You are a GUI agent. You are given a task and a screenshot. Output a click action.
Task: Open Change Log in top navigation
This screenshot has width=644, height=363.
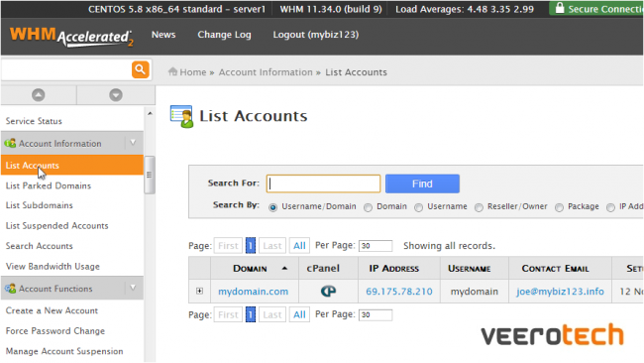click(224, 35)
